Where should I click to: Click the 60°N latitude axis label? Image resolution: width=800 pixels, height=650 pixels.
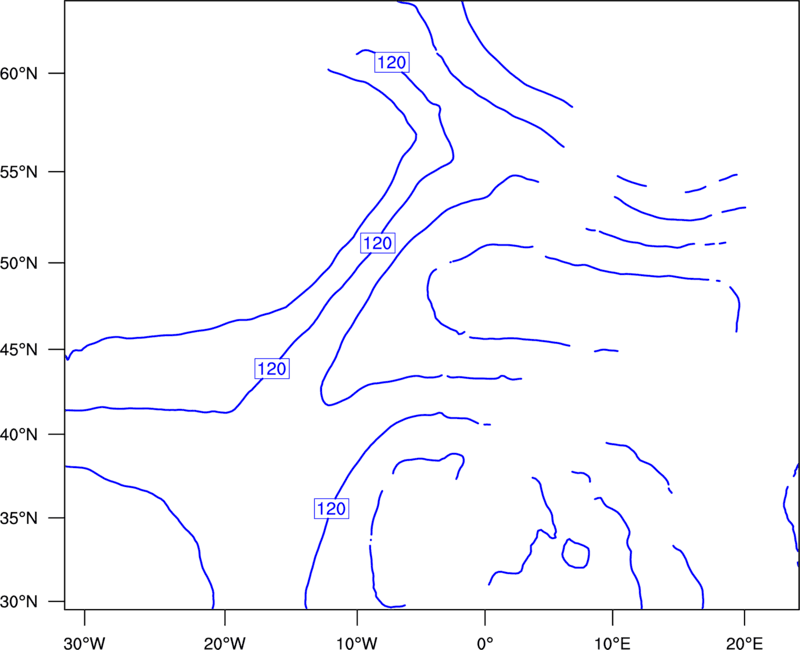tap(19, 74)
